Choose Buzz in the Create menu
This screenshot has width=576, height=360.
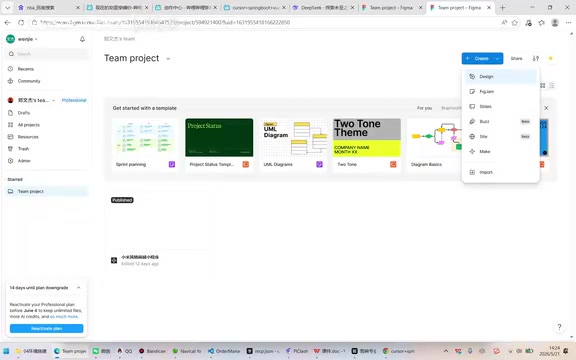point(500,122)
